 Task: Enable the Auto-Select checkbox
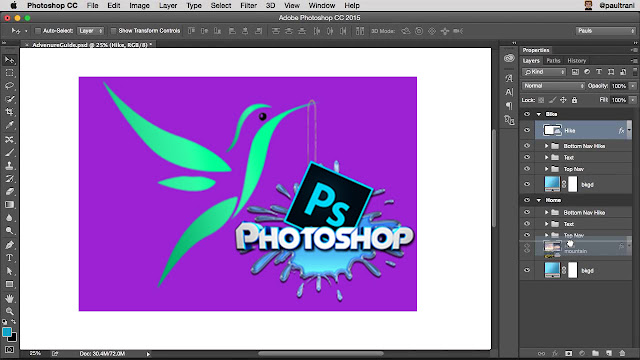[x=38, y=31]
